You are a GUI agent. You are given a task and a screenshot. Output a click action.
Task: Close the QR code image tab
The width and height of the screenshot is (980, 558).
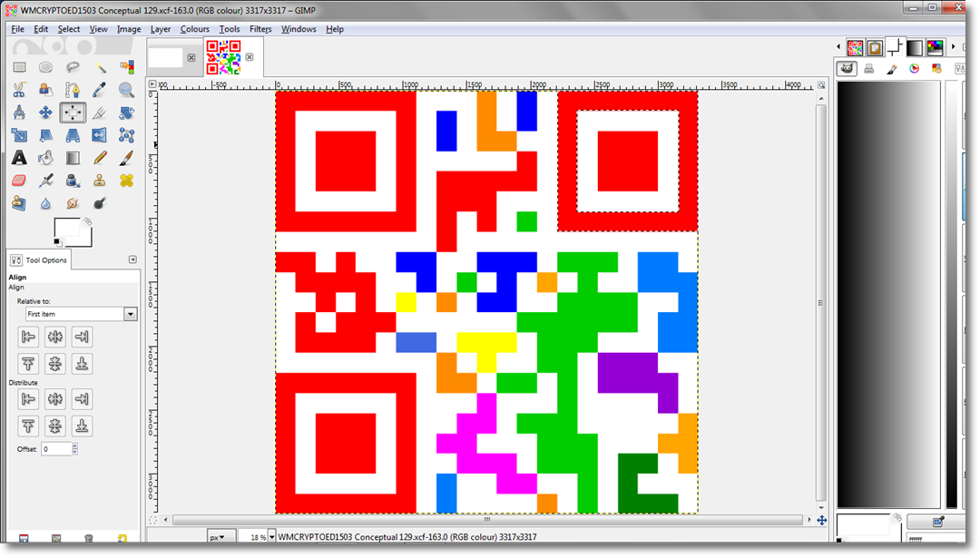(250, 57)
